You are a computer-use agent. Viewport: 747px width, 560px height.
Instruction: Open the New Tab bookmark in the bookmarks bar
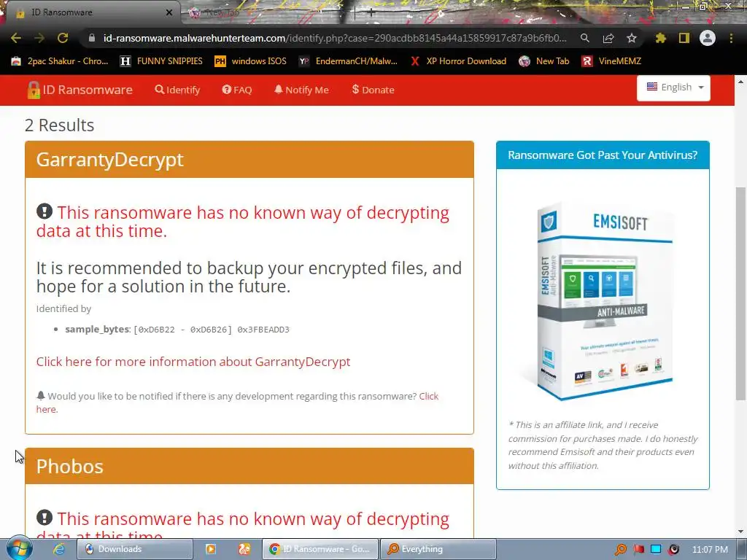544,61
